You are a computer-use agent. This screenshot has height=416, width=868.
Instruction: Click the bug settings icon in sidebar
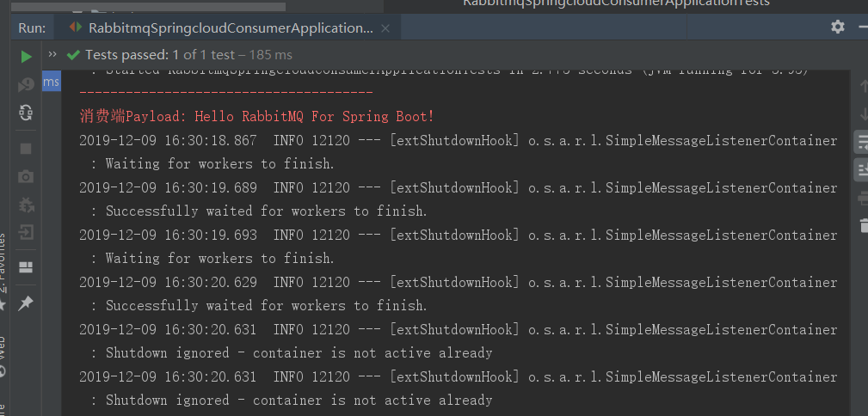26,205
